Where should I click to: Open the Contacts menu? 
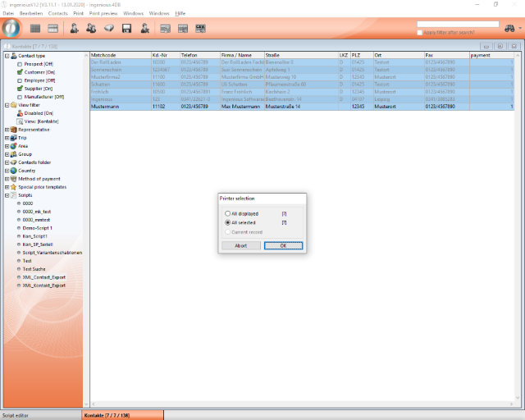(x=58, y=13)
